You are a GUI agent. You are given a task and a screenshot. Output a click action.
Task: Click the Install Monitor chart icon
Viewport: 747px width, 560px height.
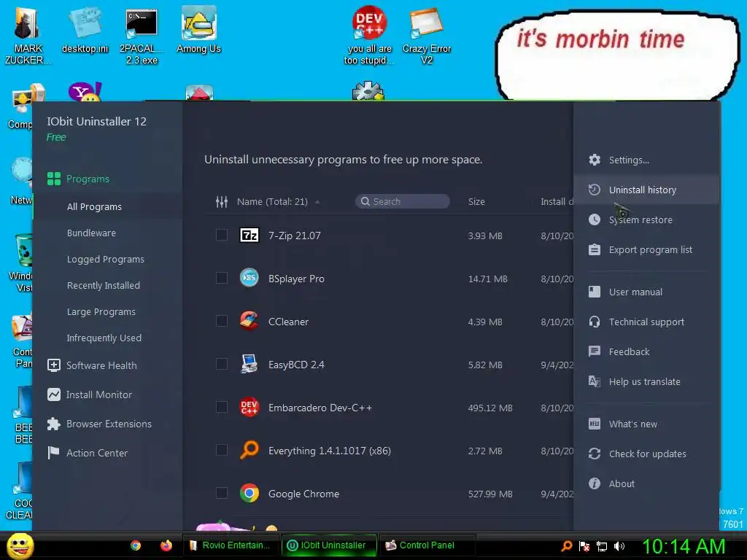click(54, 394)
